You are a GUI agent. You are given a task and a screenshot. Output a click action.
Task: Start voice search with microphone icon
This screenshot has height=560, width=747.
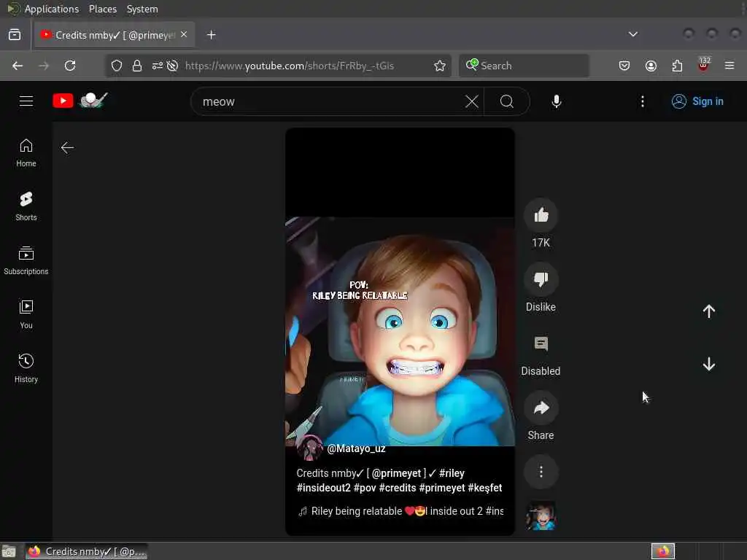556,101
